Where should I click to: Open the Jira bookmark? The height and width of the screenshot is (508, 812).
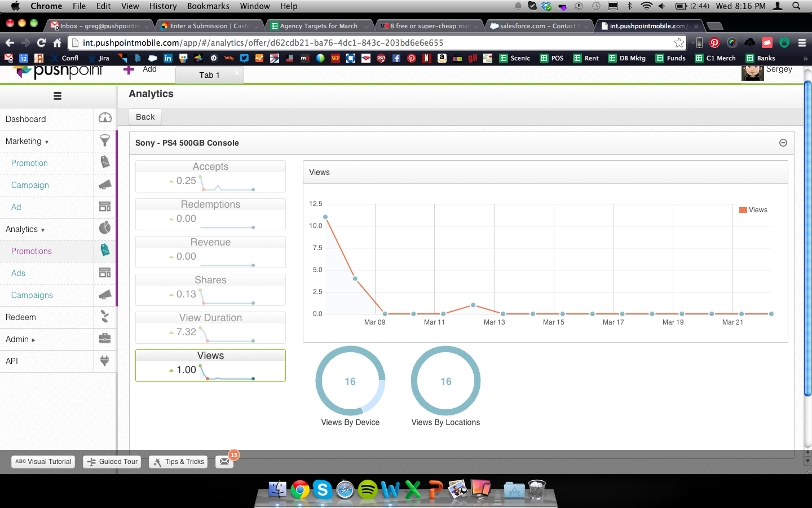(98, 58)
